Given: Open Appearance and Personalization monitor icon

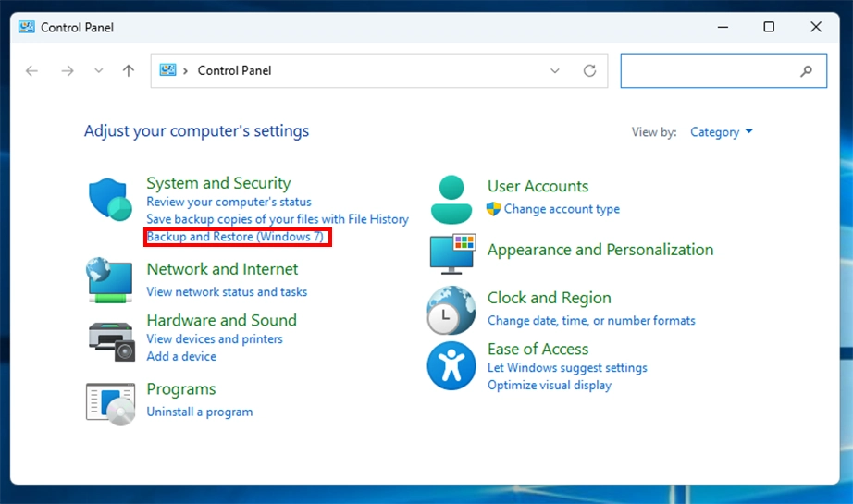Looking at the screenshot, I should (x=452, y=254).
